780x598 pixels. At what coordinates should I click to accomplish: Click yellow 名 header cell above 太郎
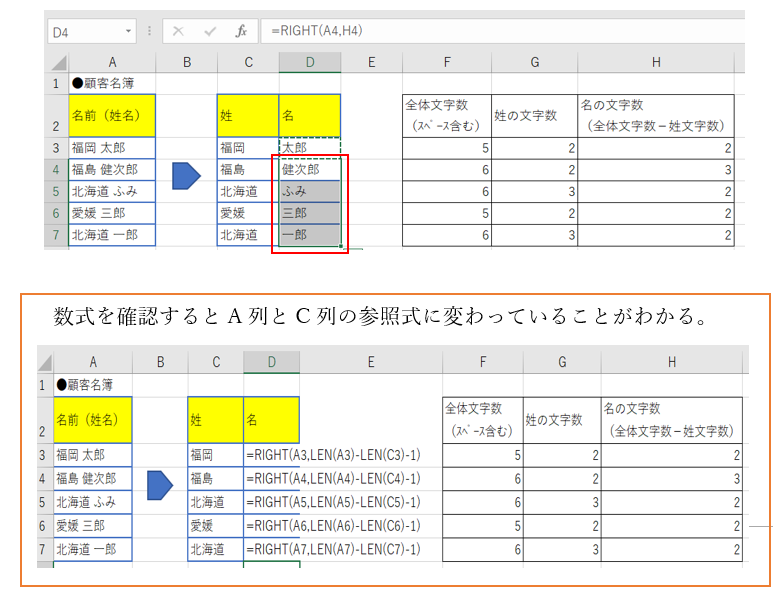(309, 115)
